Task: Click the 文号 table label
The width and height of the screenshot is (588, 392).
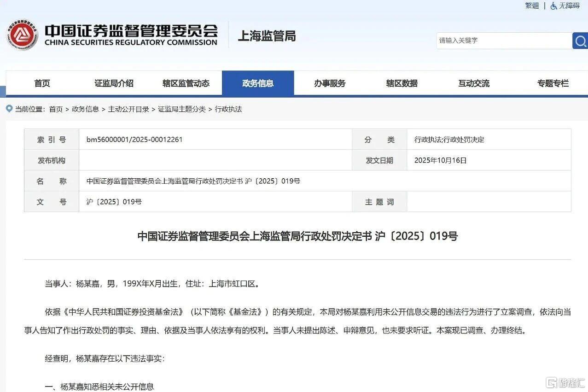Action: tap(52, 202)
